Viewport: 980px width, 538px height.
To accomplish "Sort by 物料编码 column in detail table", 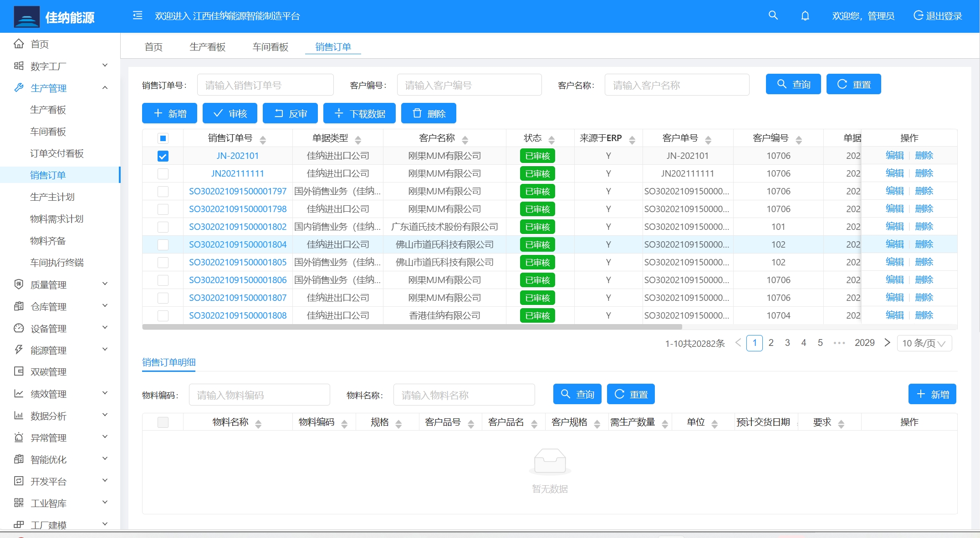I will coord(344,424).
